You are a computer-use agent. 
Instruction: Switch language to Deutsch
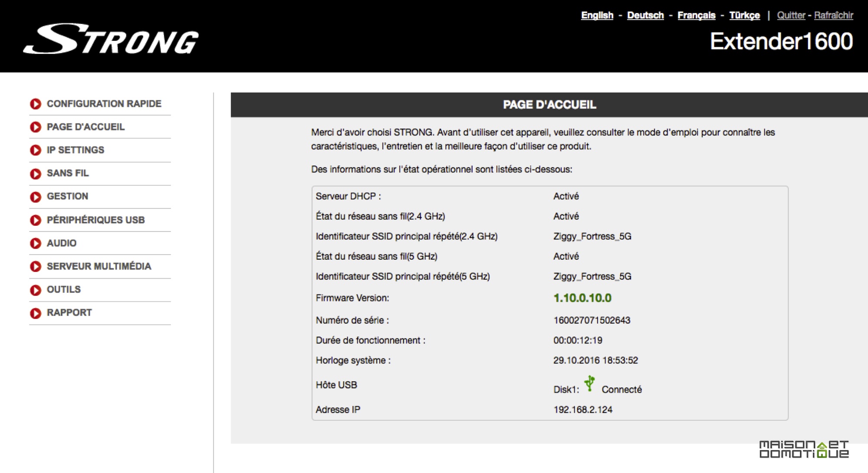pyautogui.click(x=645, y=15)
